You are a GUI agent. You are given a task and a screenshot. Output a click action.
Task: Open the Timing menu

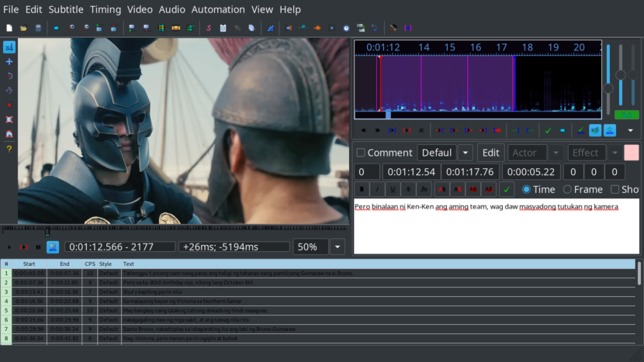(106, 9)
